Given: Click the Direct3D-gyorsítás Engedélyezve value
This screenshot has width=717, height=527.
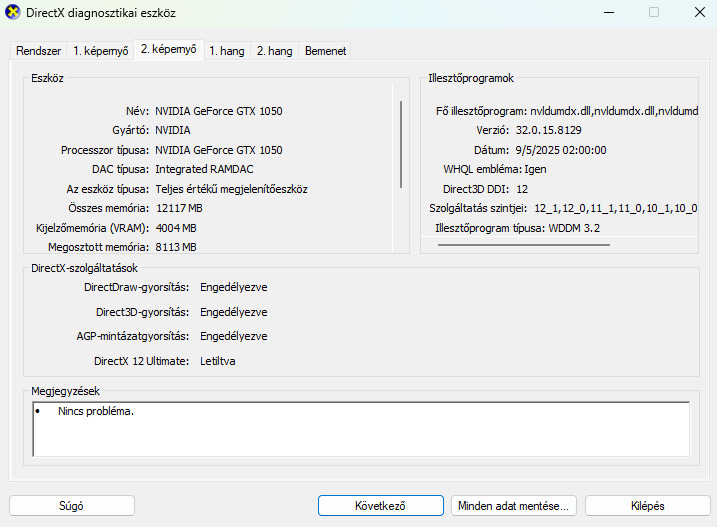Looking at the screenshot, I should point(234,312).
